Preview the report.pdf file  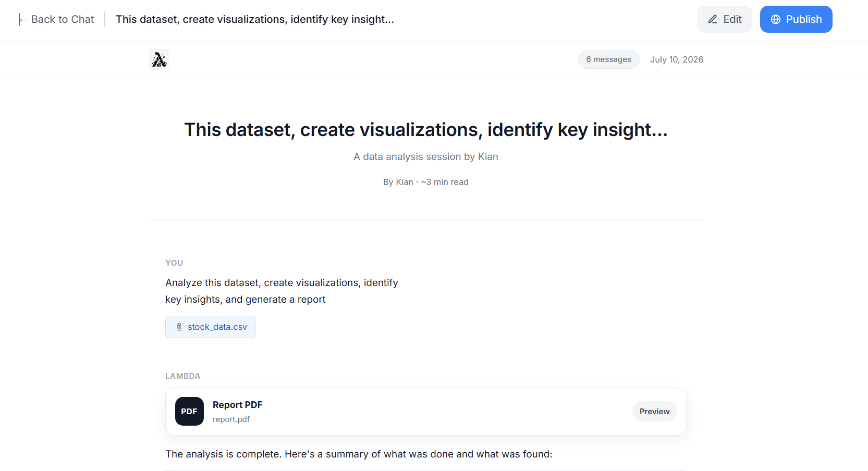(x=655, y=412)
